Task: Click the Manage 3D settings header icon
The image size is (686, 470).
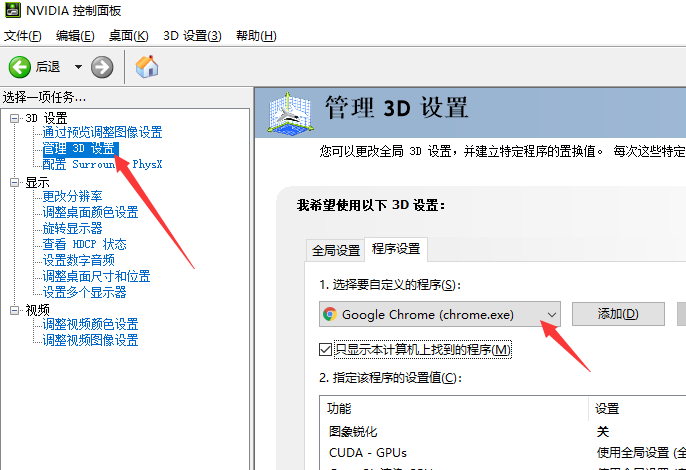Action: pos(290,113)
